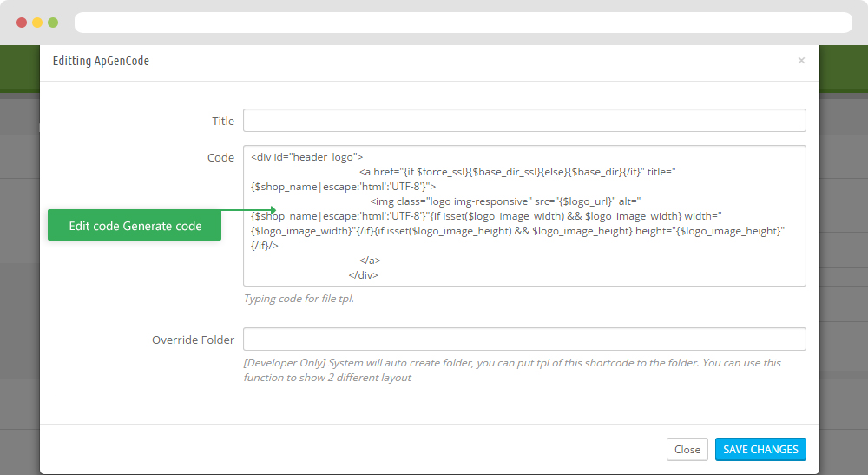This screenshot has width=868, height=475.
Task: Click the Code field label
Action: coord(220,158)
